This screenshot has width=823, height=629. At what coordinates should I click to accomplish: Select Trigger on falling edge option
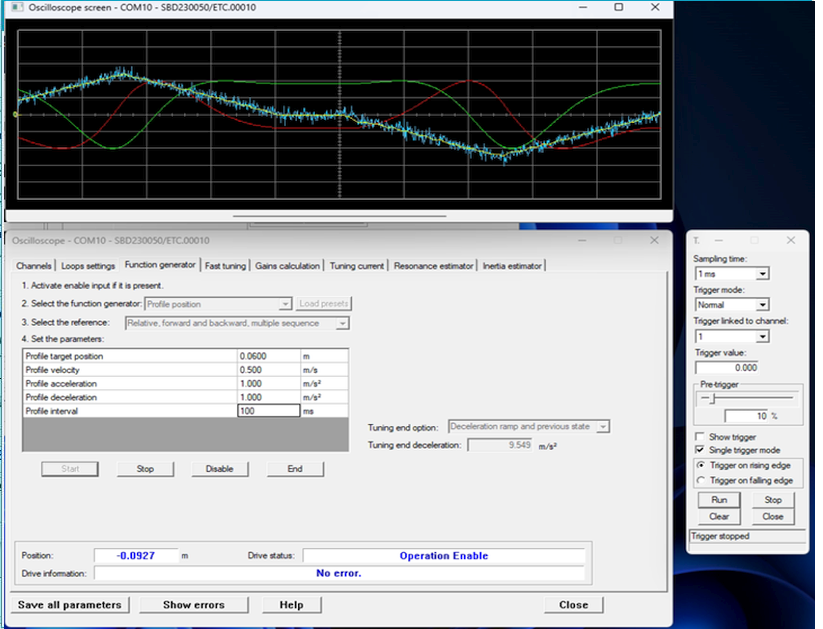click(x=700, y=481)
